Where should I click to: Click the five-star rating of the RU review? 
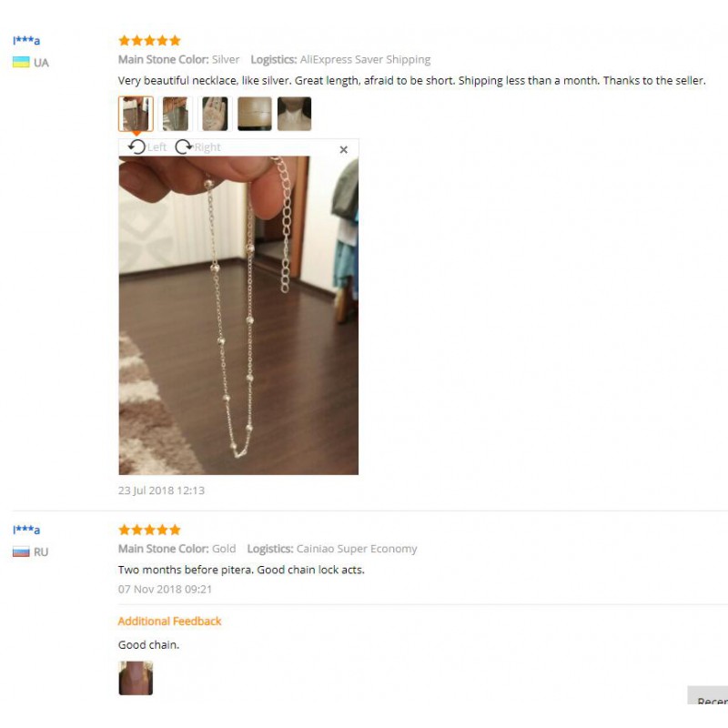[149, 530]
